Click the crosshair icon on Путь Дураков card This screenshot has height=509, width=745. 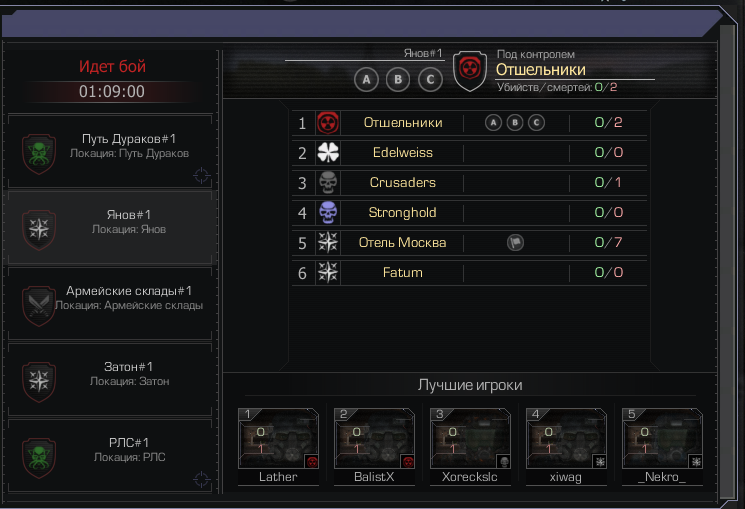point(201,175)
